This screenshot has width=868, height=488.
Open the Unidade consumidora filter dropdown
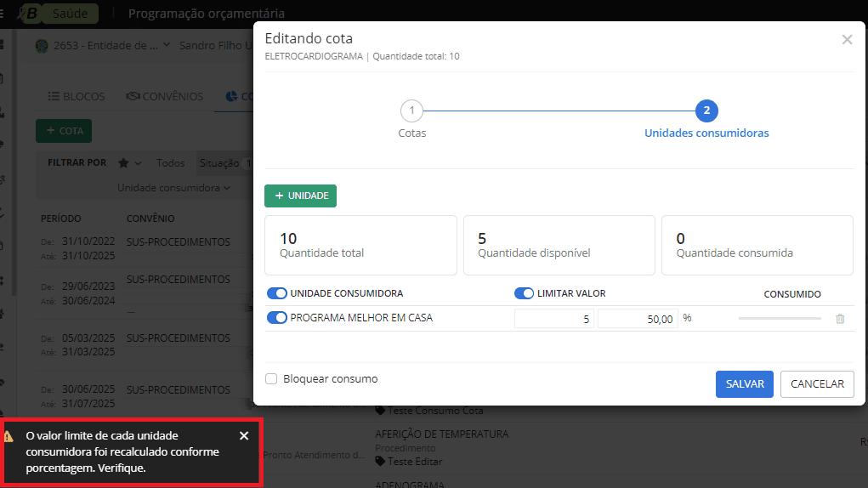tap(173, 188)
